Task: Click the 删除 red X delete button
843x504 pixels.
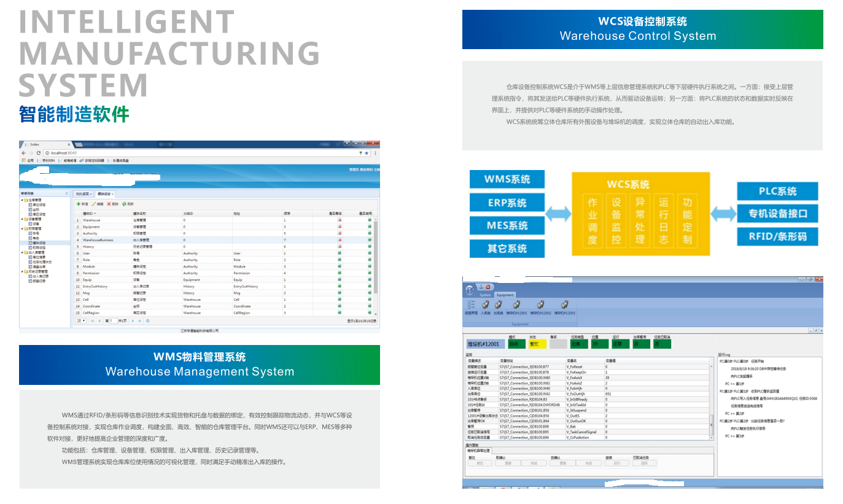Action: pos(112,204)
